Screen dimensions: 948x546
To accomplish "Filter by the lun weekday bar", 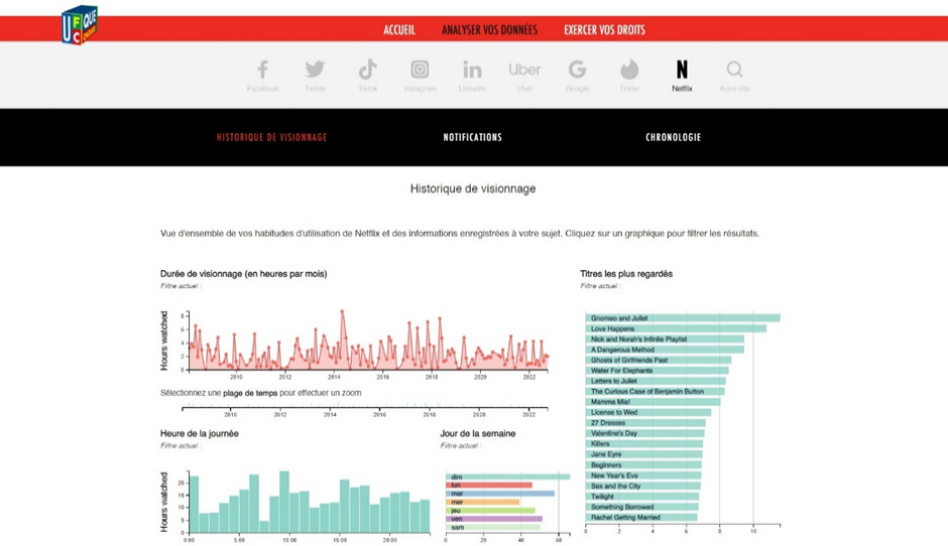I will click(489, 485).
